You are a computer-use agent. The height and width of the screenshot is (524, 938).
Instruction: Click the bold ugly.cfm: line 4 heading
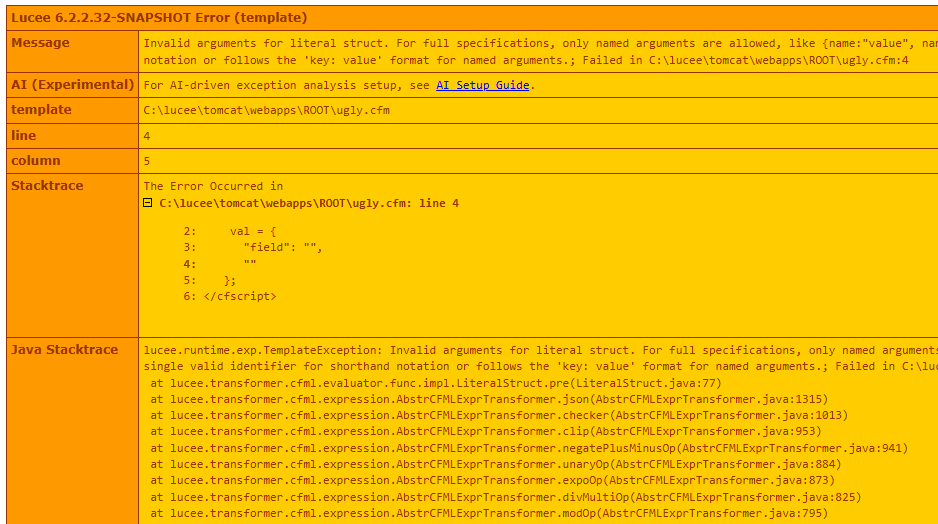[309, 203]
